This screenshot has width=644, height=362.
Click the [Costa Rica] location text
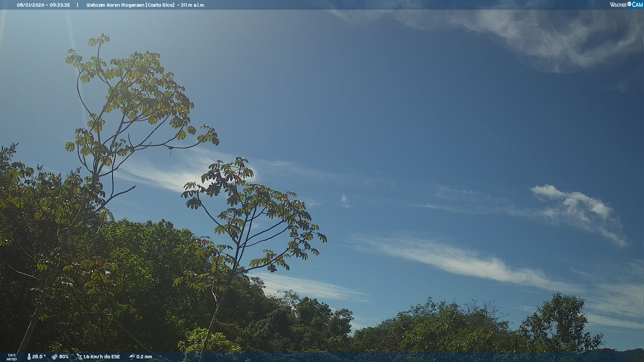click(160, 5)
